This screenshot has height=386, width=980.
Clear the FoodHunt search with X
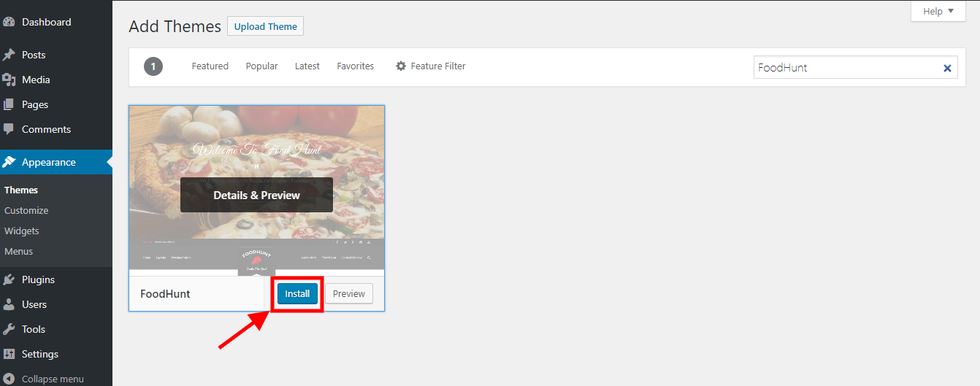(947, 68)
